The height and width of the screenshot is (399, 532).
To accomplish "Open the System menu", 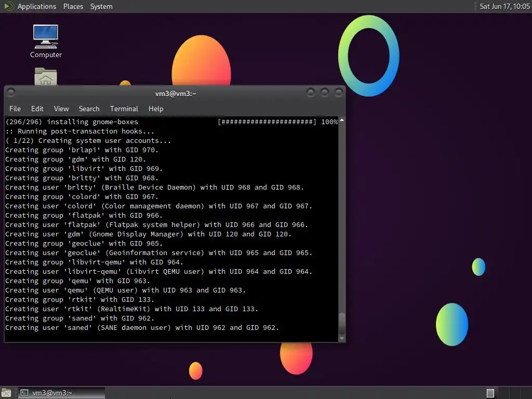I will [x=101, y=6].
